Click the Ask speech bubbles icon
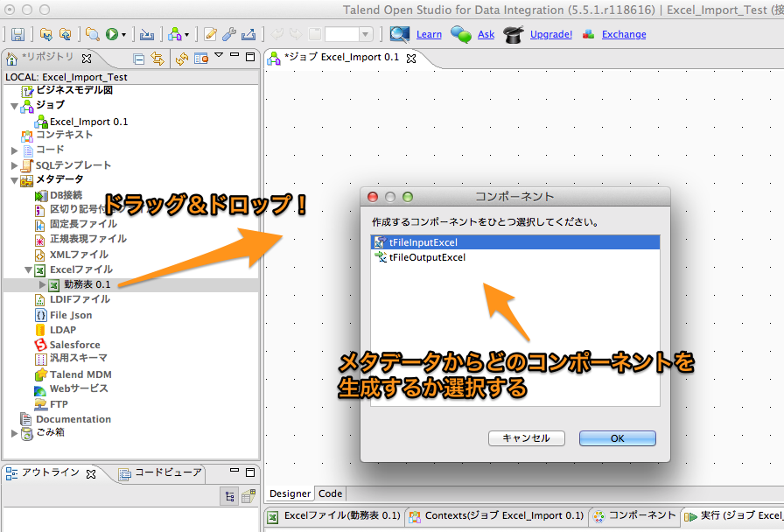This screenshot has width=784, height=532. click(x=461, y=34)
